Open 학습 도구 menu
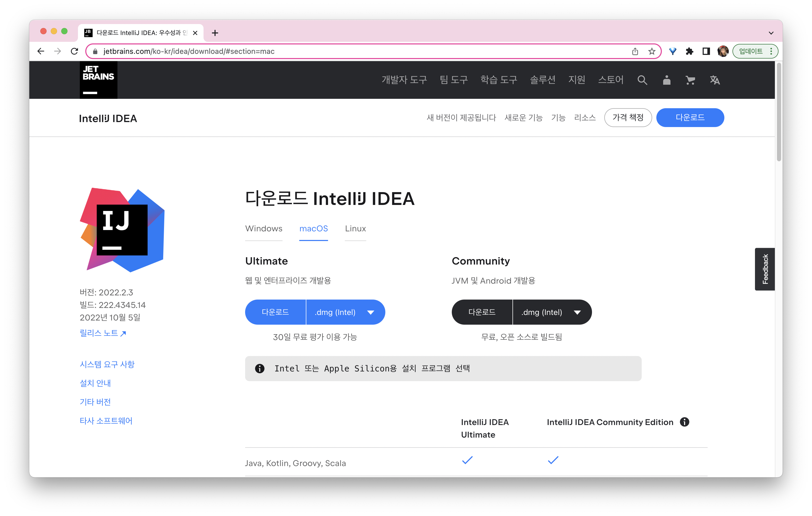Image resolution: width=812 pixels, height=516 pixels. (x=499, y=80)
